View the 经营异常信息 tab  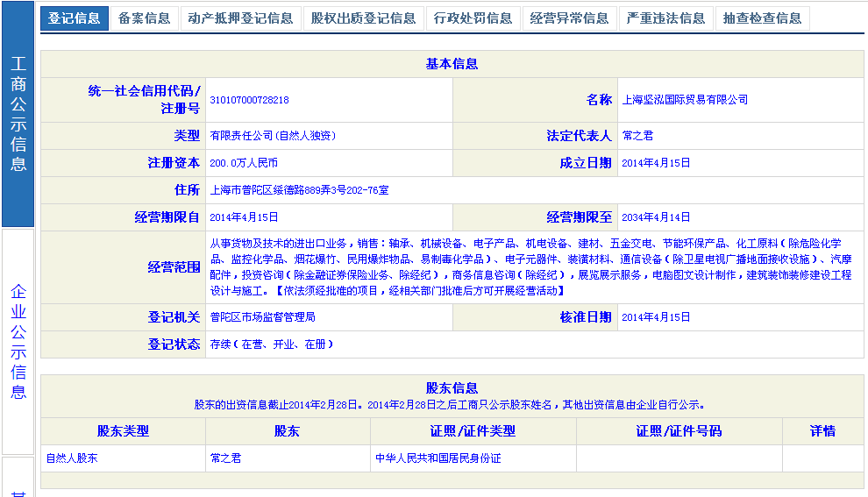(x=569, y=18)
